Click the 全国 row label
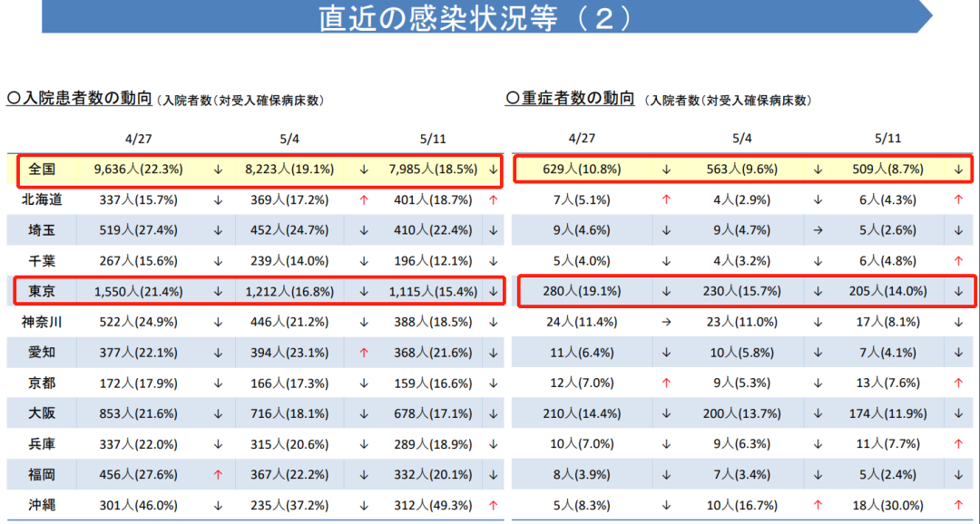 click(43, 169)
